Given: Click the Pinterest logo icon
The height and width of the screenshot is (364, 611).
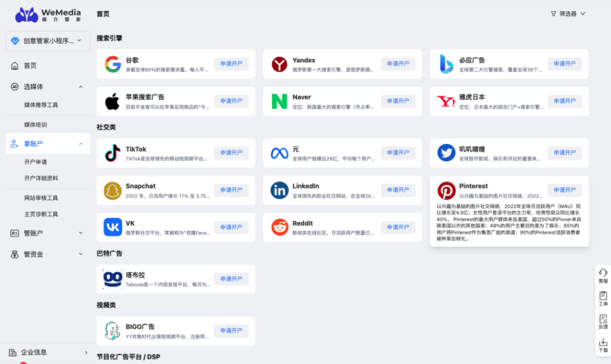Looking at the screenshot, I should (446, 190).
